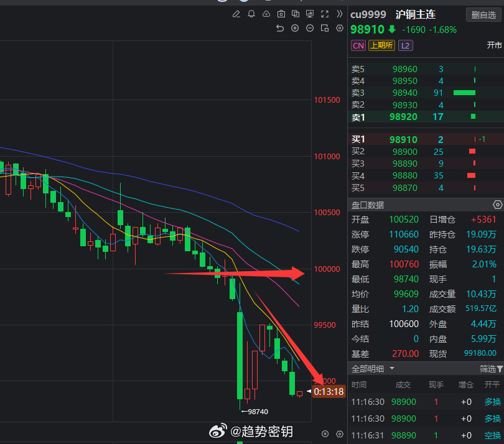Zoom out of the chart with minus icon
The image size is (504, 444).
(x=309, y=28)
